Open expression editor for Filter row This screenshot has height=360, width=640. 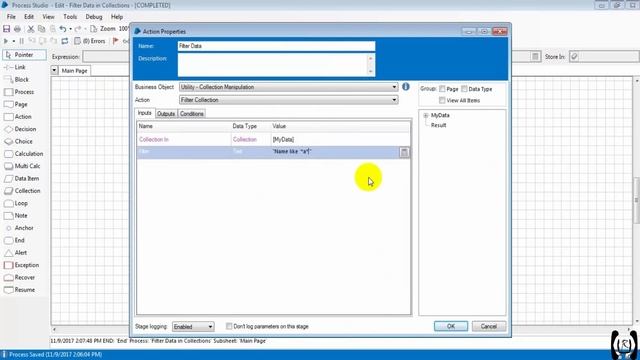coord(404,152)
